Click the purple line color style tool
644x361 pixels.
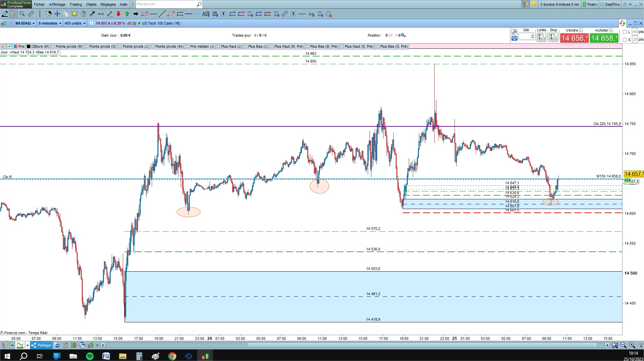[188, 14]
